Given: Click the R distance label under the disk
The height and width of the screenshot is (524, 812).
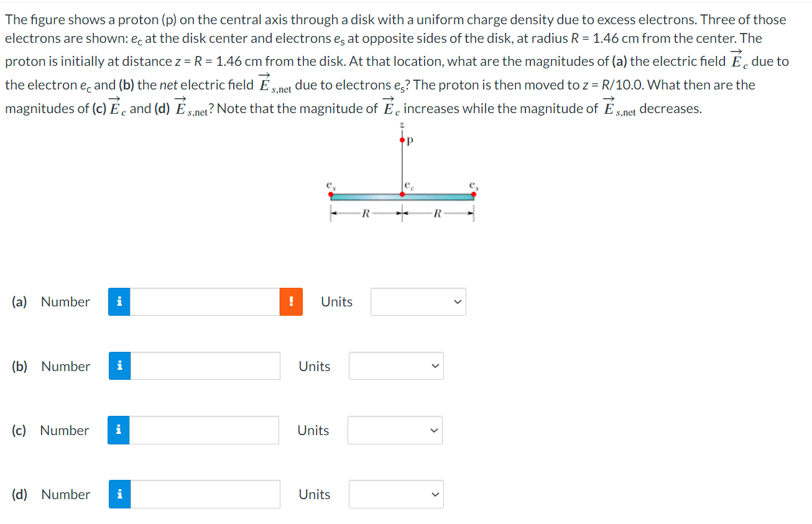Looking at the screenshot, I should 367,213.
